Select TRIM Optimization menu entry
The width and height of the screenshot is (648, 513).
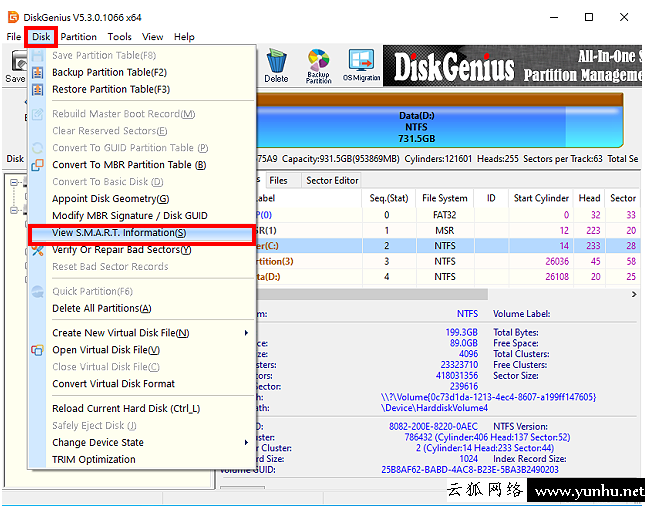pos(94,460)
